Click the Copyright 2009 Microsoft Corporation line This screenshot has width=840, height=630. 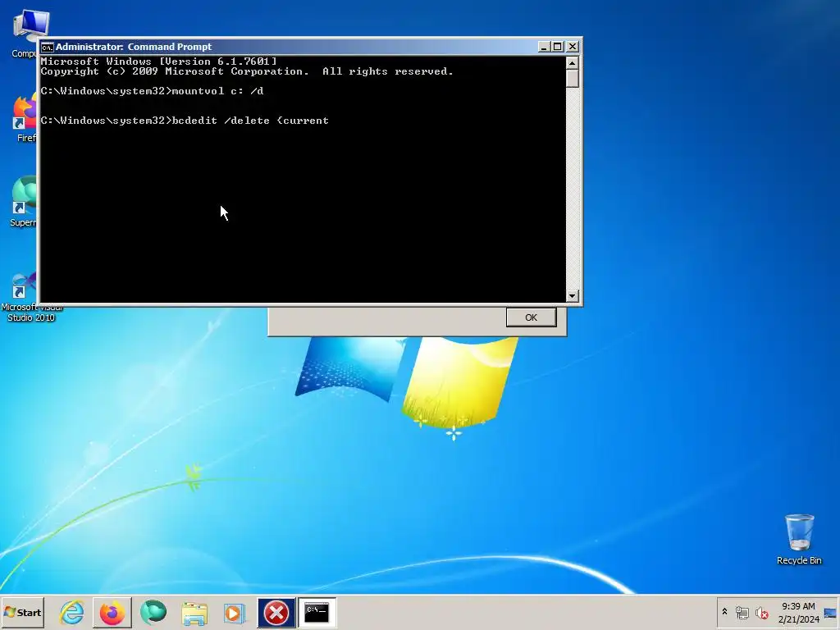pyautogui.click(x=247, y=71)
